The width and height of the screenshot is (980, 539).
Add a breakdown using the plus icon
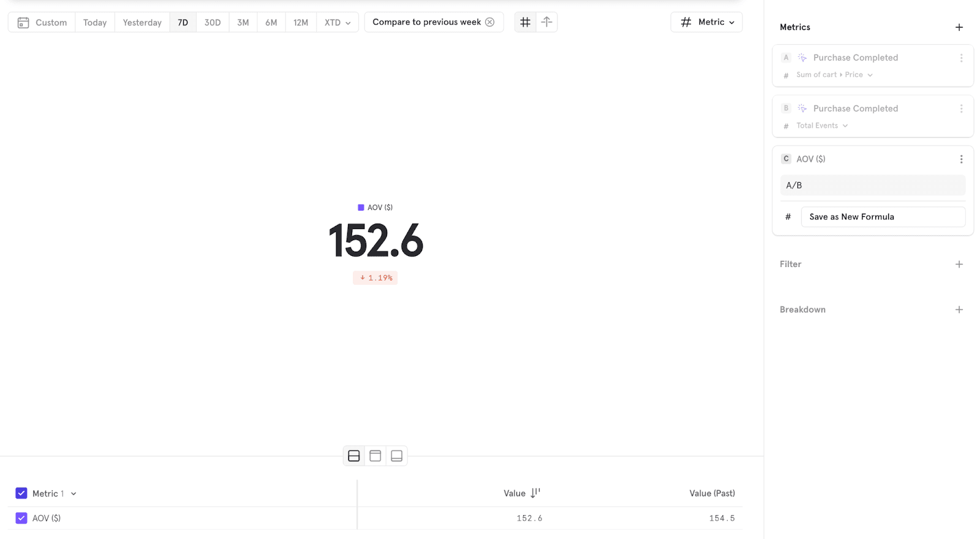pyautogui.click(x=959, y=310)
